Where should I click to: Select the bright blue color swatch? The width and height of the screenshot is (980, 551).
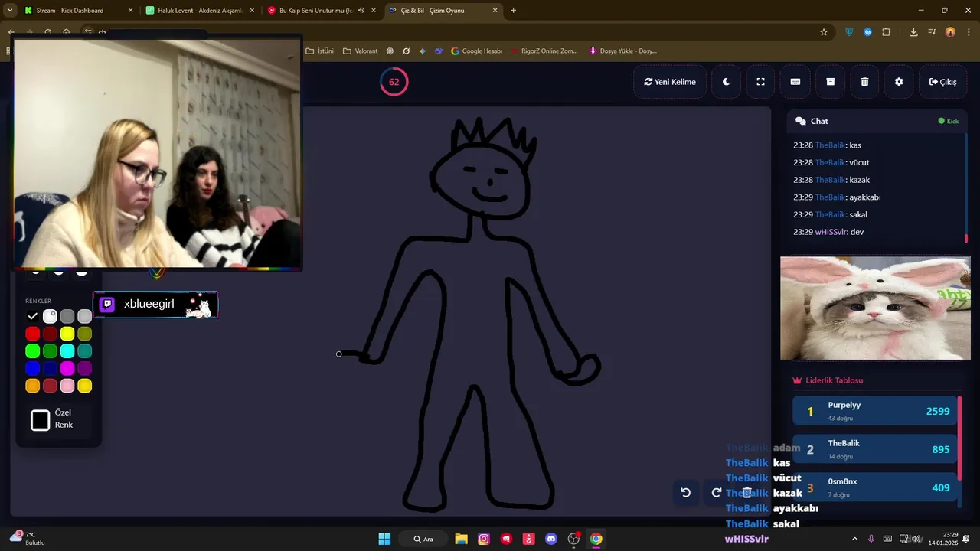32,369
